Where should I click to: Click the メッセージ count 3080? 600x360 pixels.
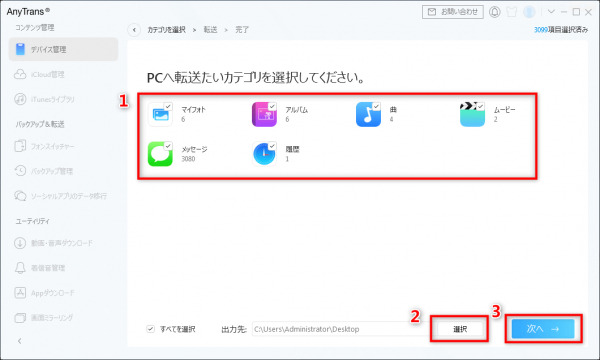pos(188,159)
